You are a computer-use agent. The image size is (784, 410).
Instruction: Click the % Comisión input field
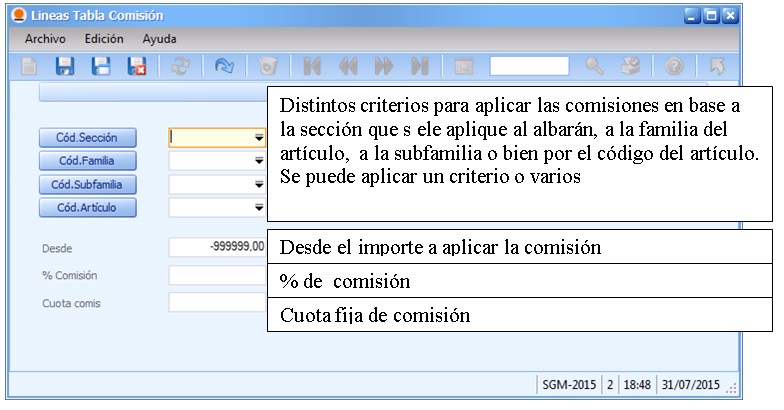216,276
